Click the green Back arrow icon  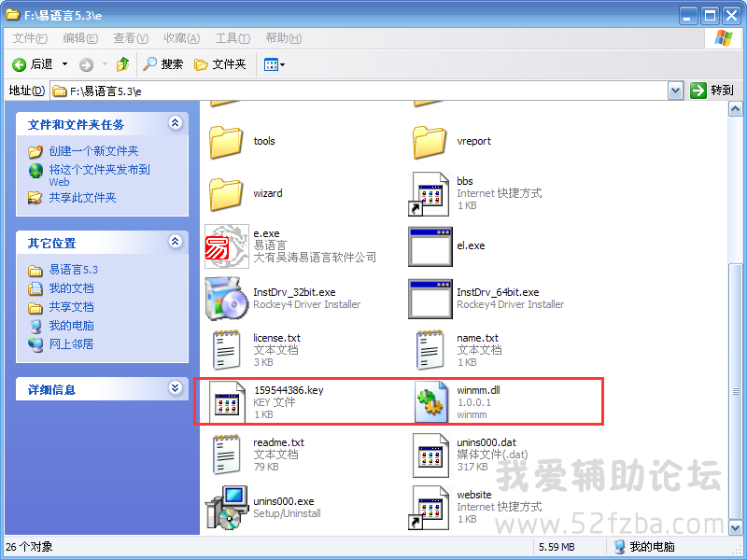click(19, 64)
